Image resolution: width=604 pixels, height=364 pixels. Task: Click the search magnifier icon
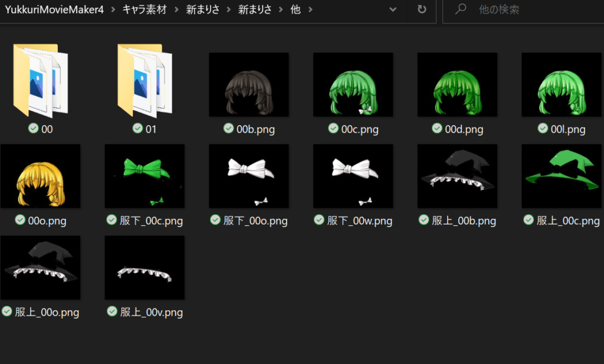pos(460,9)
